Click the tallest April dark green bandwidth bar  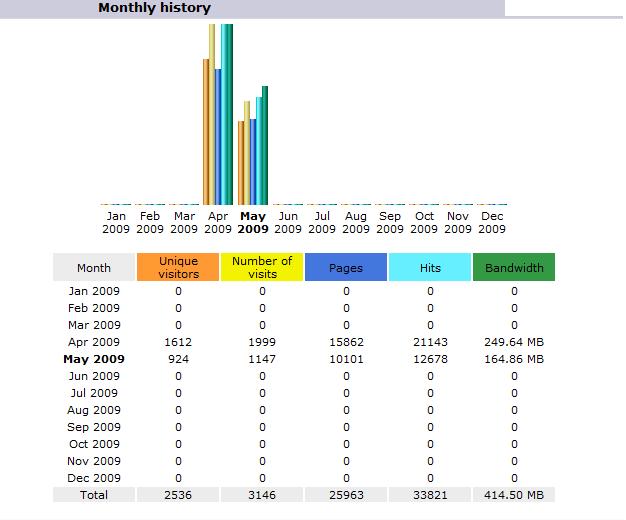pyautogui.click(x=230, y=114)
